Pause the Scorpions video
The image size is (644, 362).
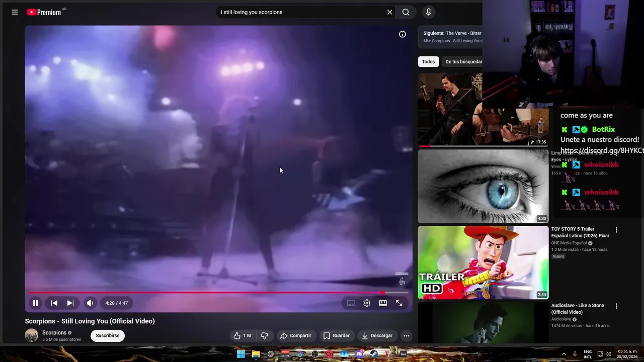pos(36,303)
